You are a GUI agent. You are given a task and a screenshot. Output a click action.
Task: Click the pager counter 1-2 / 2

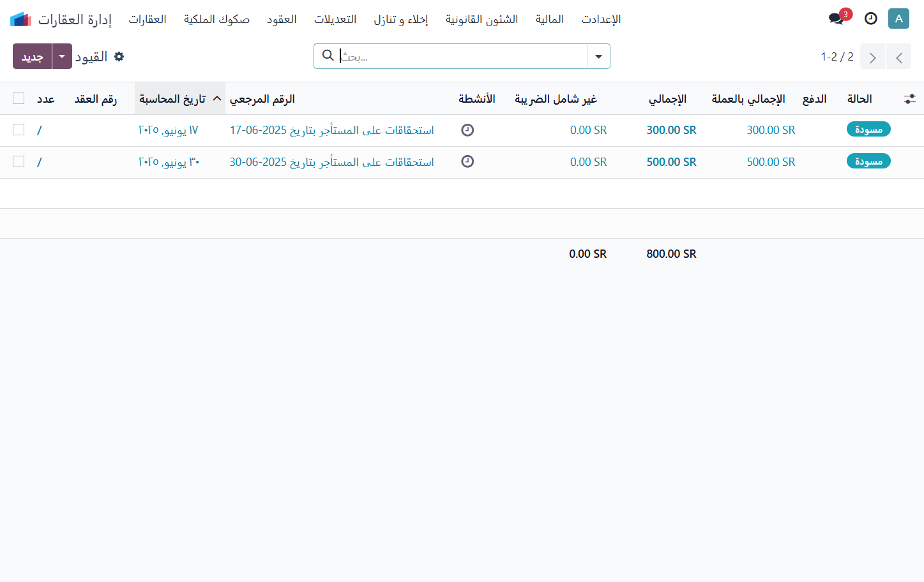tap(837, 57)
